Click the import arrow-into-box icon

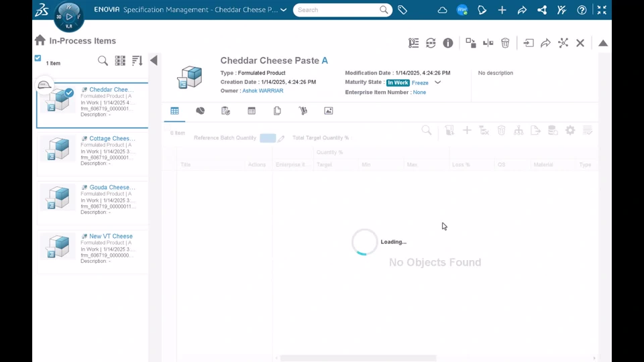pyautogui.click(x=529, y=43)
